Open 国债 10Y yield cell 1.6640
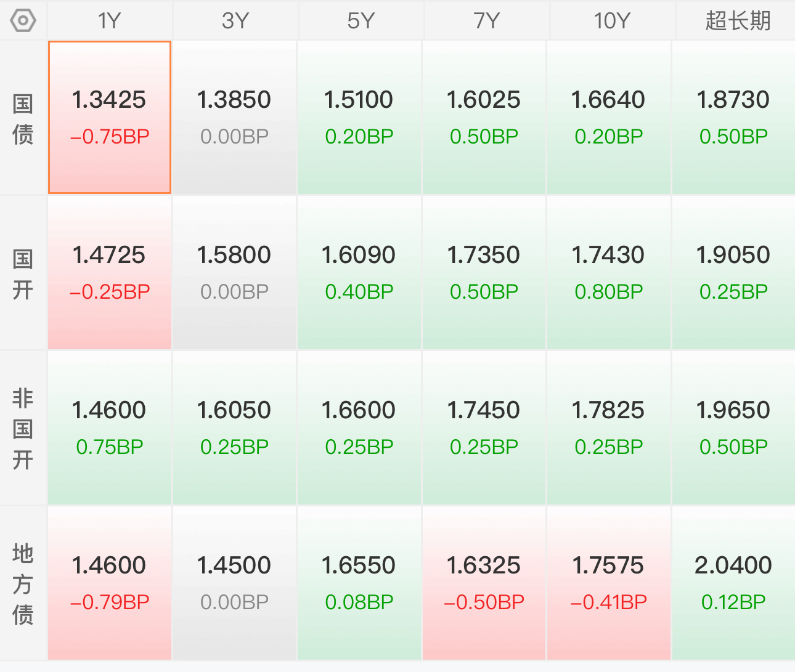 (x=608, y=118)
